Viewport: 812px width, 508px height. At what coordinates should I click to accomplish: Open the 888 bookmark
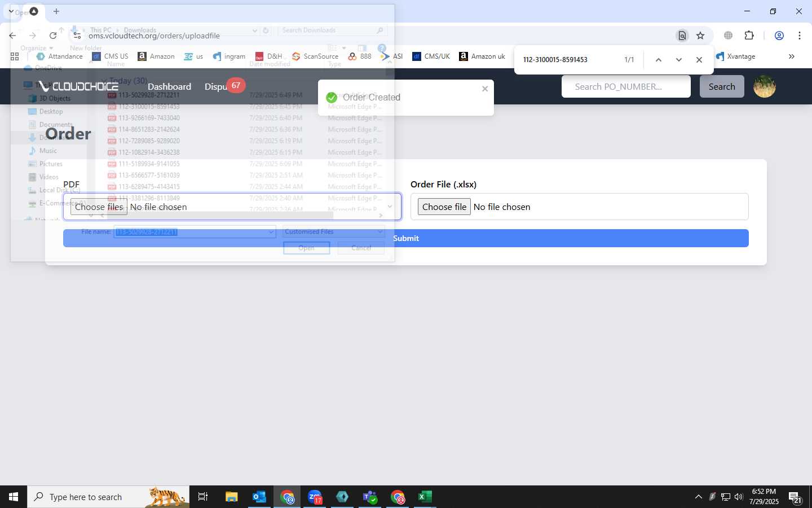360,56
